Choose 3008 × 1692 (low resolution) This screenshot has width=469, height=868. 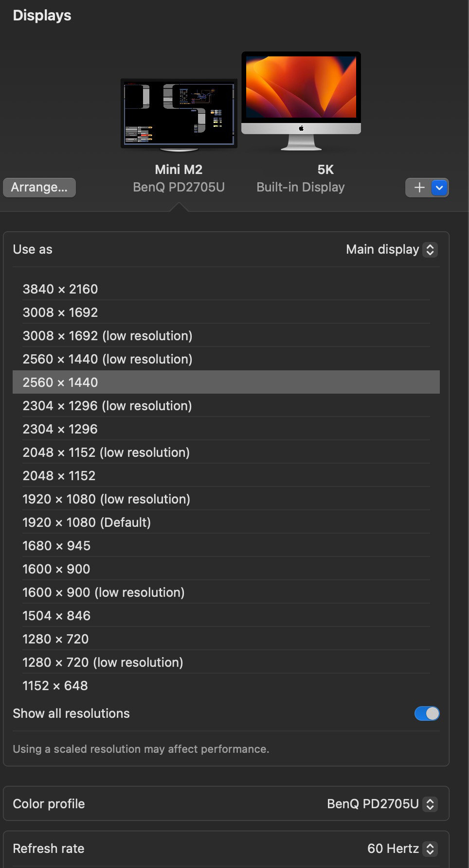(226, 336)
